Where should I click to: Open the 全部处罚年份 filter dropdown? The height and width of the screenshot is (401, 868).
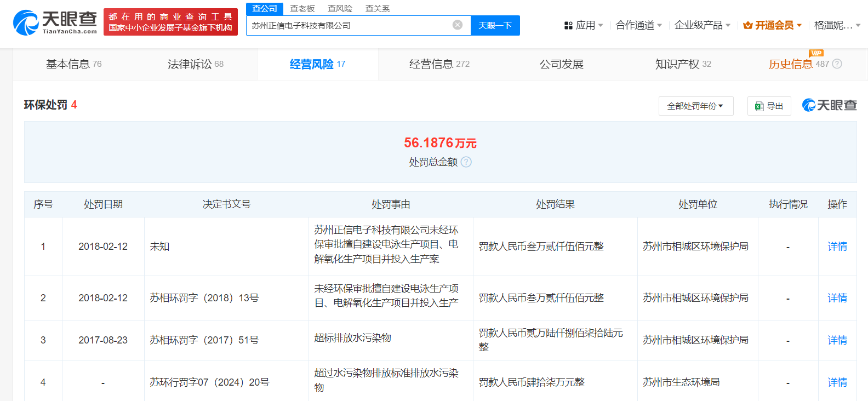696,106
